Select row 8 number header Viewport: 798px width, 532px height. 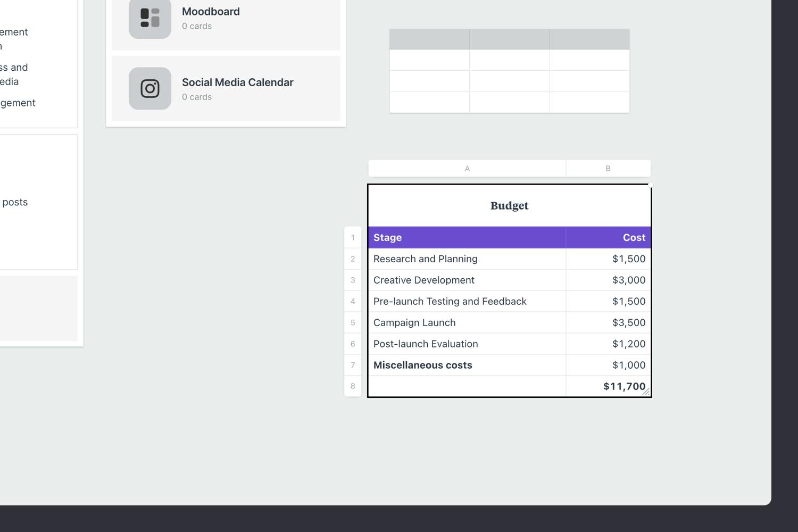coord(353,386)
